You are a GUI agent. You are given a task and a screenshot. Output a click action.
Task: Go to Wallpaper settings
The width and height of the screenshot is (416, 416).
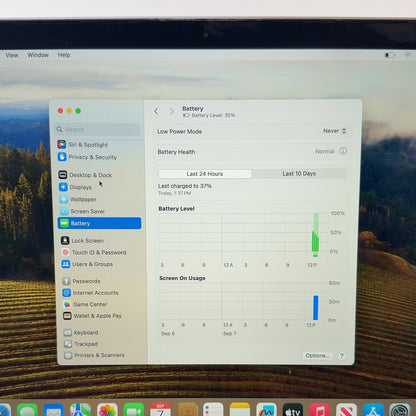(x=78, y=199)
